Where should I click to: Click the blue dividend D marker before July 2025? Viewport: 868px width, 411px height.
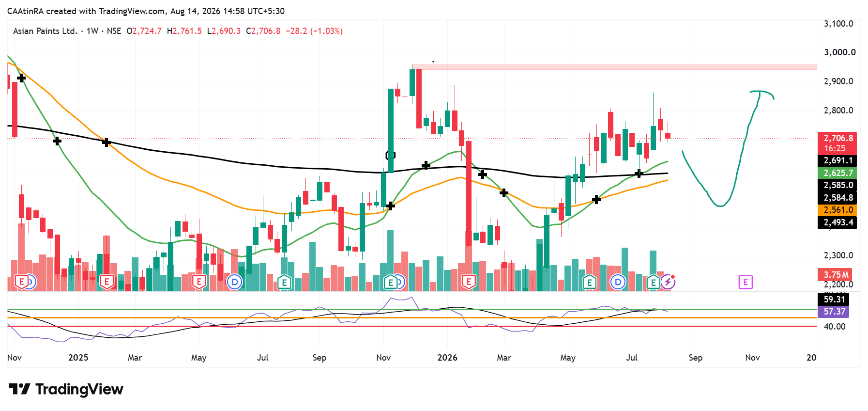[x=235, y=282]
